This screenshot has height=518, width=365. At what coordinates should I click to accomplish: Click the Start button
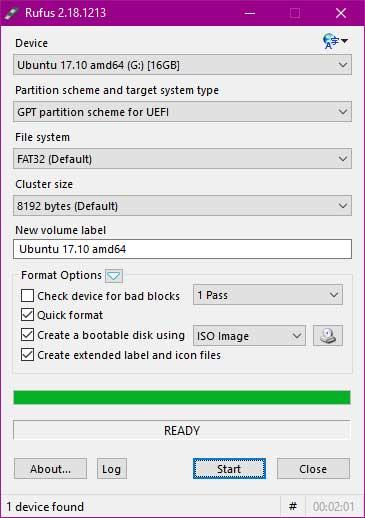point(229,469)
